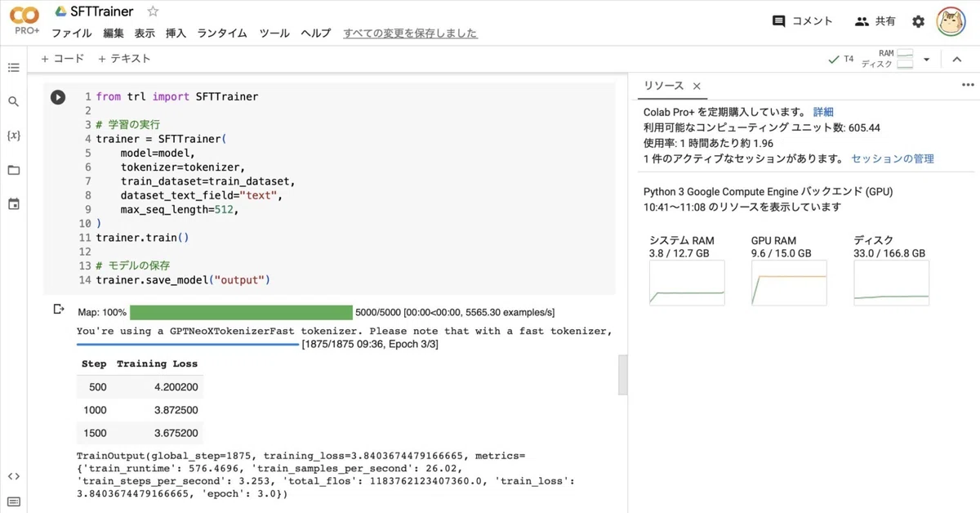Click the 共有 share button
The width and height of the screenshot is (980, 513).
(875, 21)
